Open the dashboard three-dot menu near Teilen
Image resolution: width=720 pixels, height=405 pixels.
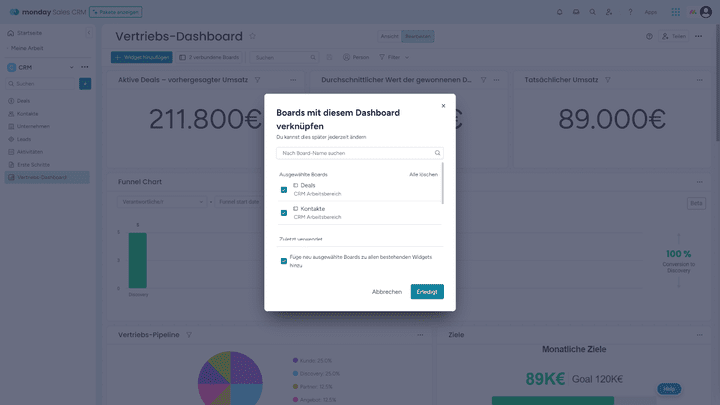point(698,36)
